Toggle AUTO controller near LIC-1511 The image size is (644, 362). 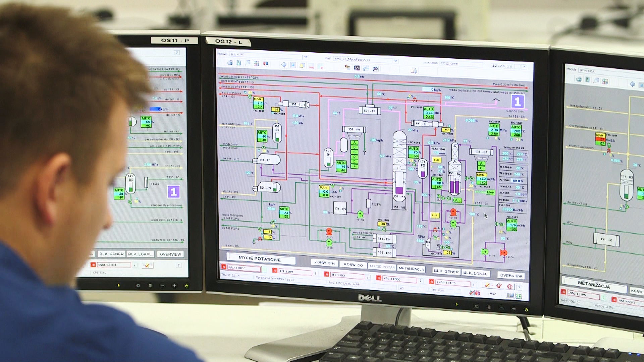(x=413, y=152)
